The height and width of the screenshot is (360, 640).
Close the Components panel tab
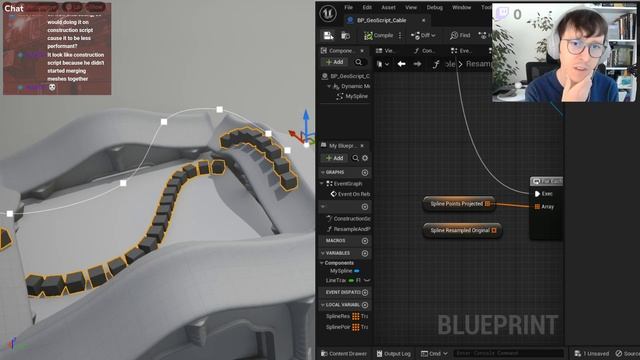(362, 51)
